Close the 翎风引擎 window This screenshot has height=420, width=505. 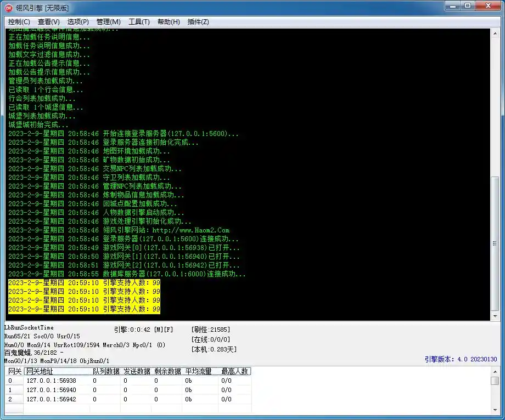tap(488, 6)
